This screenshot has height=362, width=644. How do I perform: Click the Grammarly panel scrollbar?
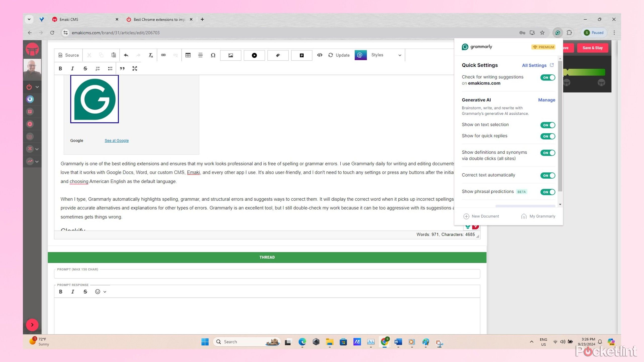[x=560, y=126]
